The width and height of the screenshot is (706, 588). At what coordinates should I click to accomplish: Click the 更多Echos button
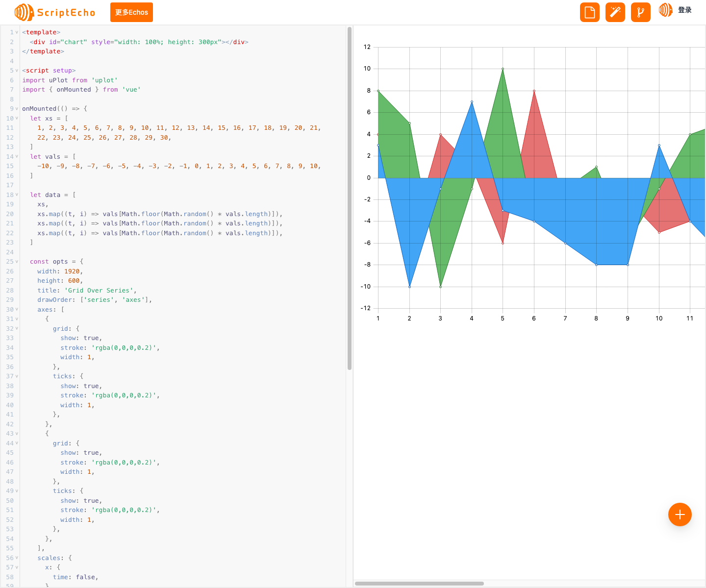click(131, 12)
